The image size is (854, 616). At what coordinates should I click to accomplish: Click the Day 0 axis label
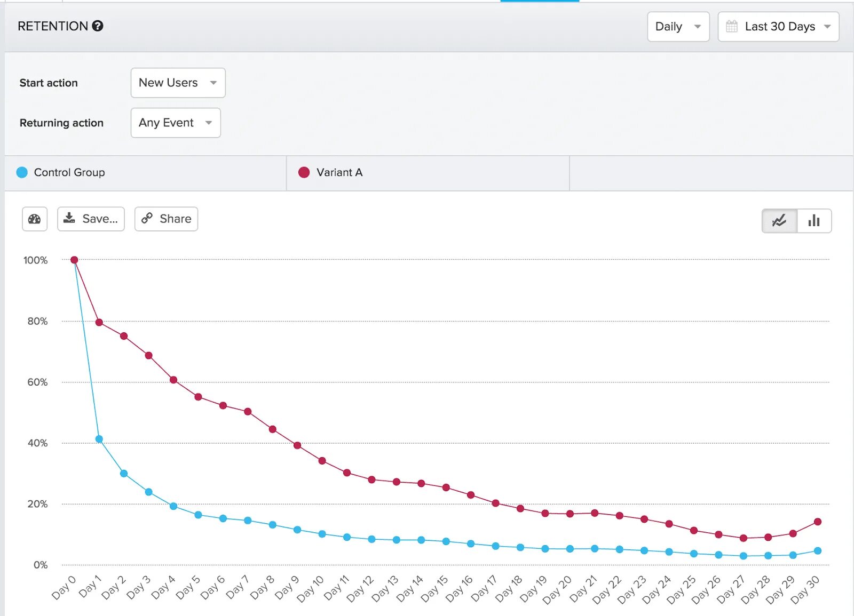click(64, 587)
